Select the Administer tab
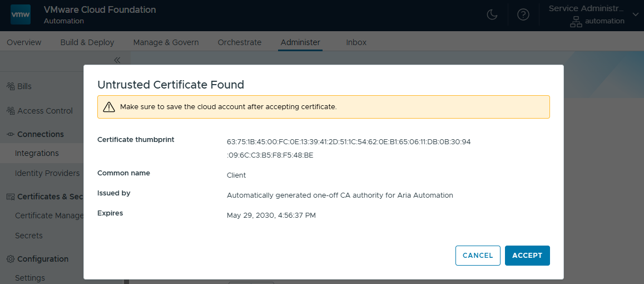This screenshot has width=644, height=284. [300, 42]
